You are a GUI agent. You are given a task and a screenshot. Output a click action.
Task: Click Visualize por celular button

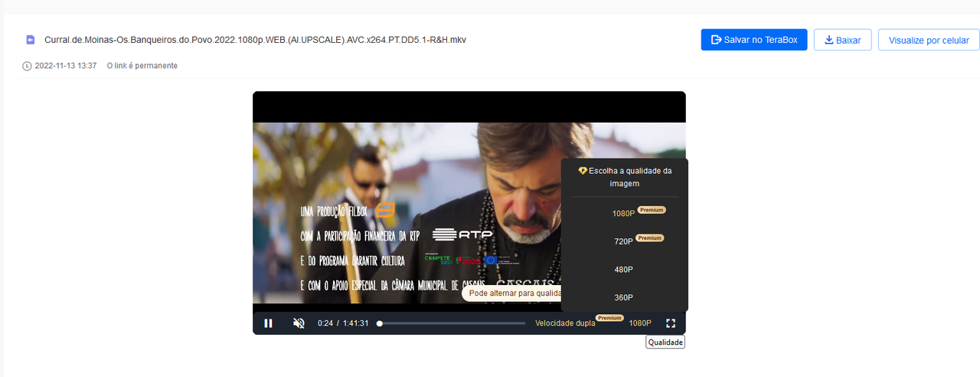pyautogui.click(x=929, y=40)
